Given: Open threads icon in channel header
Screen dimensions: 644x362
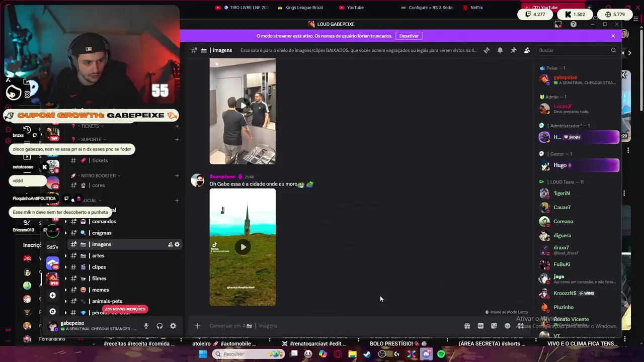Looking at the screenshot, I should [x=487, y=50].
